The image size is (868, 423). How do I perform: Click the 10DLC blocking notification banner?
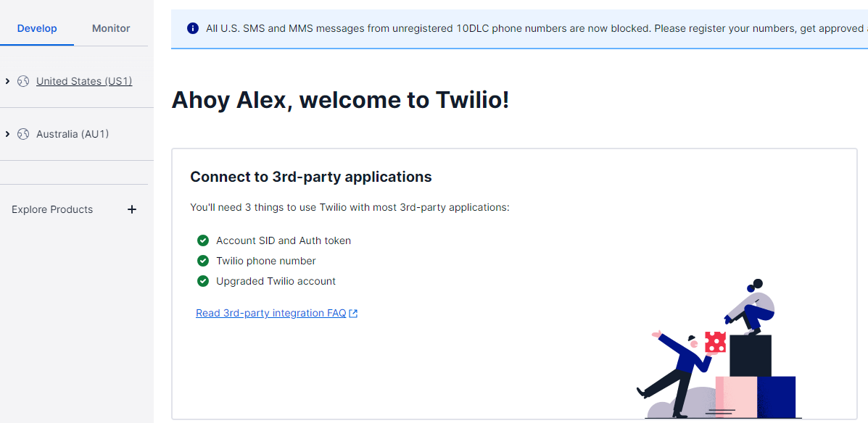click(519, 28)
